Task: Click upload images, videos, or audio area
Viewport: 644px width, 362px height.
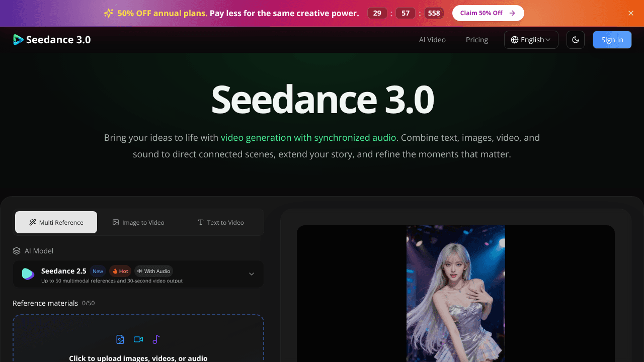Action: 138,338
